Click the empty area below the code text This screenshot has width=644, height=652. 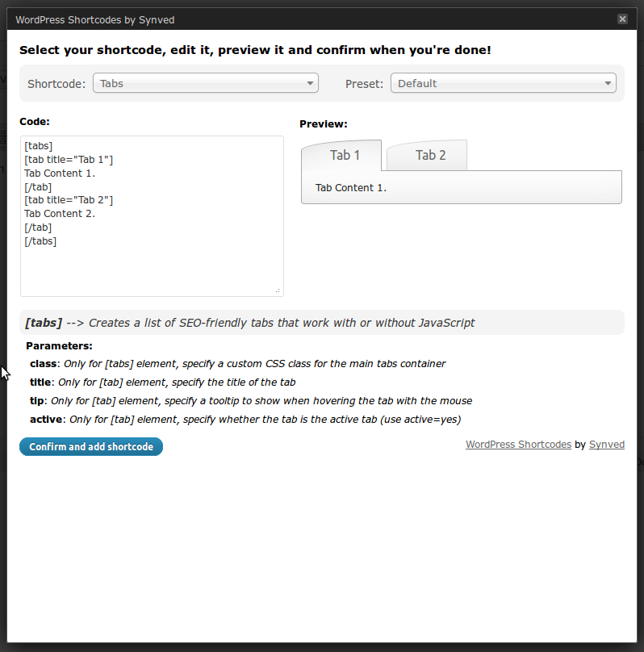click(x=152, y=270)
